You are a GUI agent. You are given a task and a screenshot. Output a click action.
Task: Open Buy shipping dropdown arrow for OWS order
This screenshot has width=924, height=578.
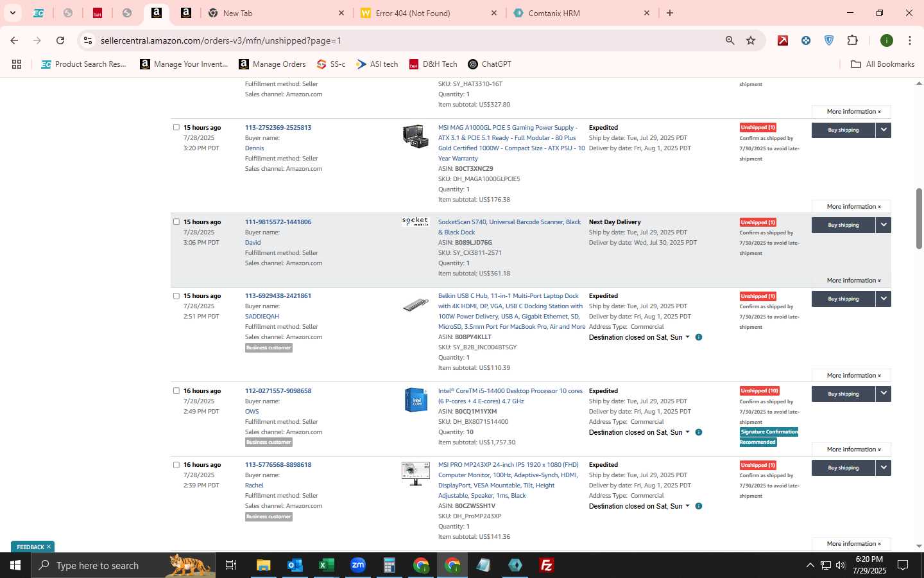[x=884, y=394]
